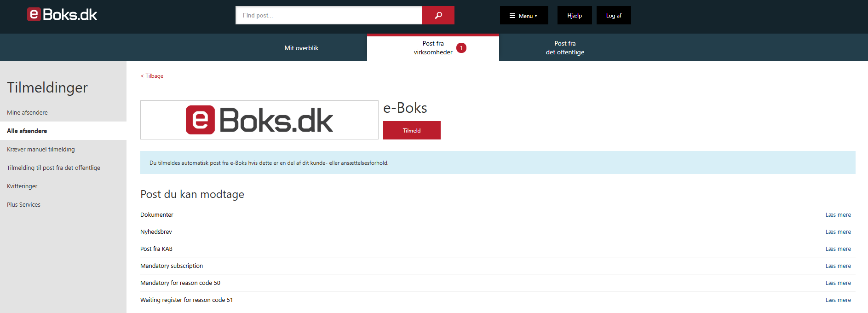Go back via Tilbage link
868x313 pixels.
click(152, 76)
